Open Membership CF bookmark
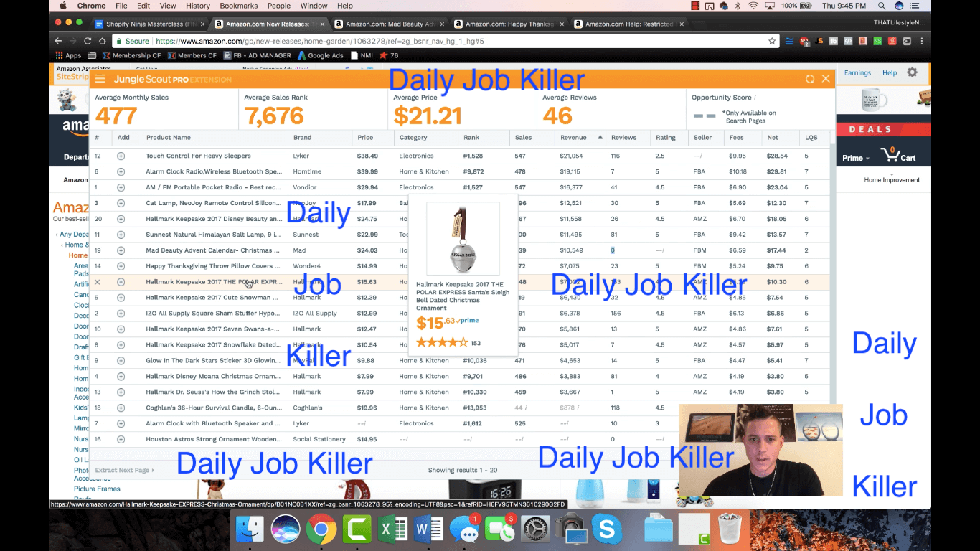The width and height of the screenshot is (980, 551). [x=131, y=55]
